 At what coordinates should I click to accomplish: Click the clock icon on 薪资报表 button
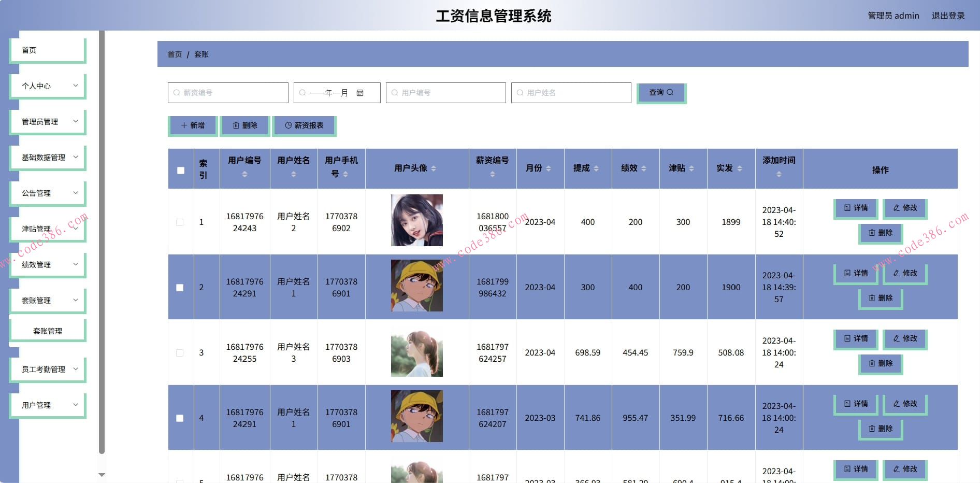289,125
